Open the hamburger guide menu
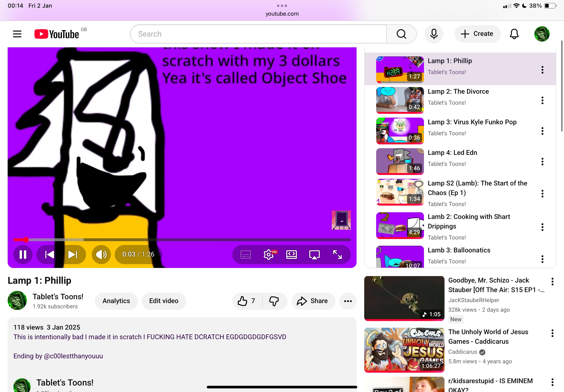564x392 pixels. 17,34
